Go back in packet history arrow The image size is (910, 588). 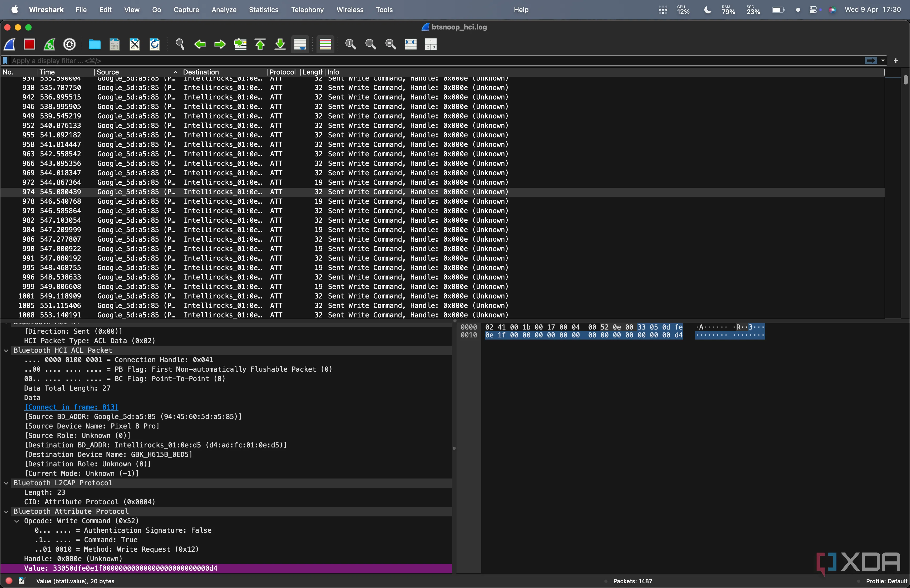click(x=200, y=44)
